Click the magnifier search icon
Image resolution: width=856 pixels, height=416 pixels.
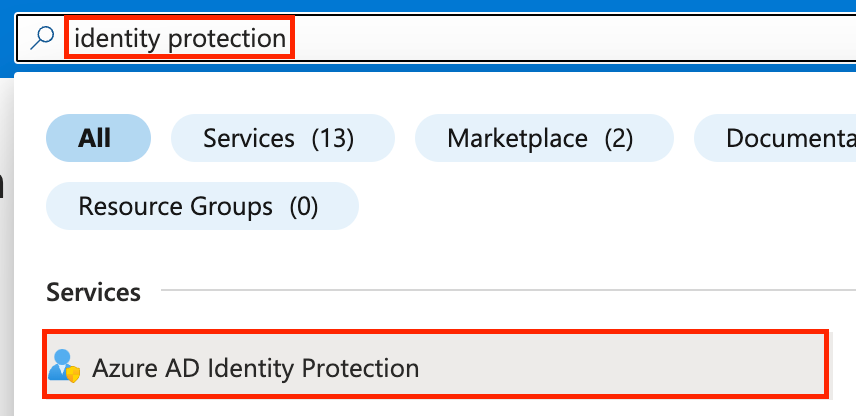tap(42, 38)
